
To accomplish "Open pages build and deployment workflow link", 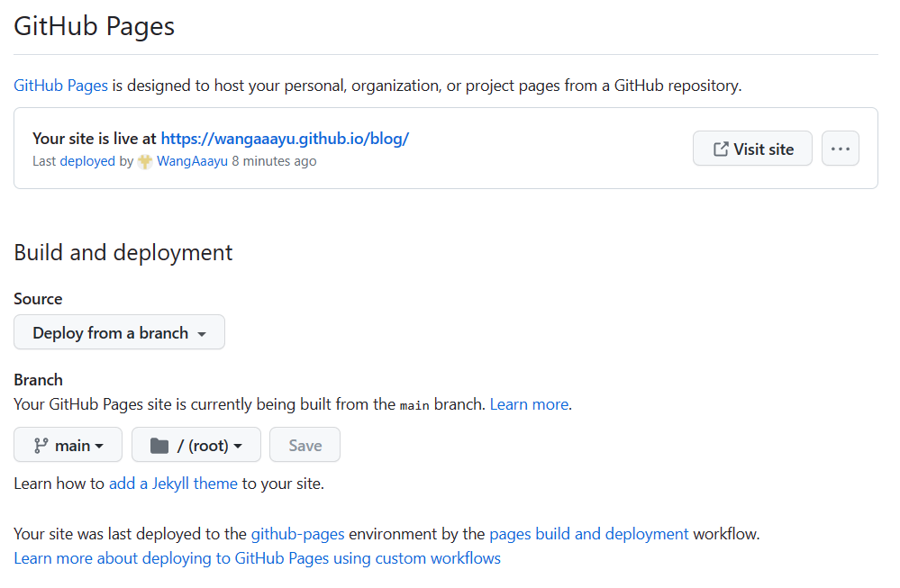I will [589, 534].
